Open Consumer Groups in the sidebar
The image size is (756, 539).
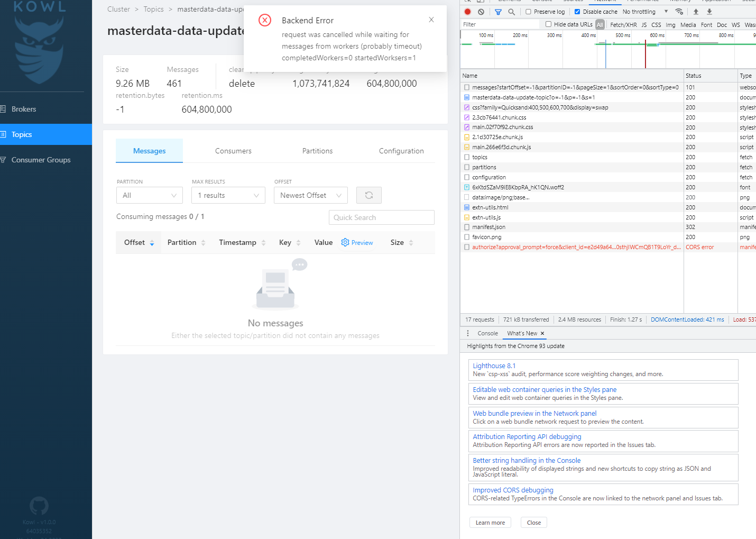(41, 160)
